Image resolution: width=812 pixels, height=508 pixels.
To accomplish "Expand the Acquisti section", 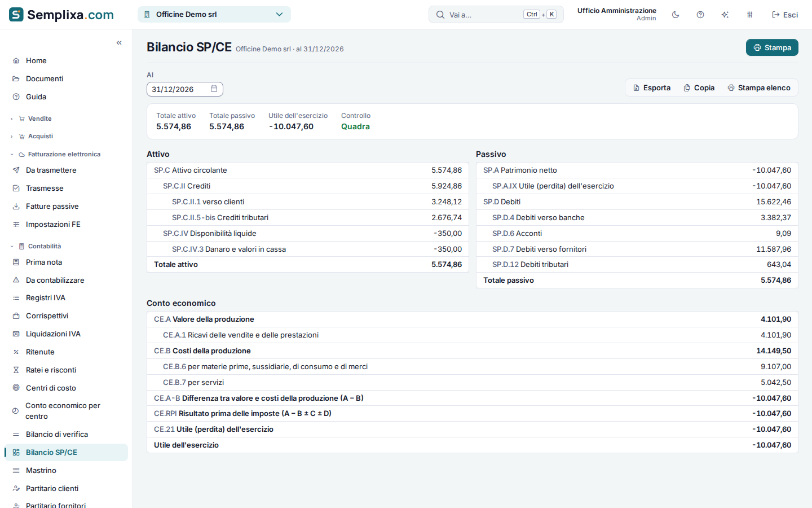I will pos(66,136).
